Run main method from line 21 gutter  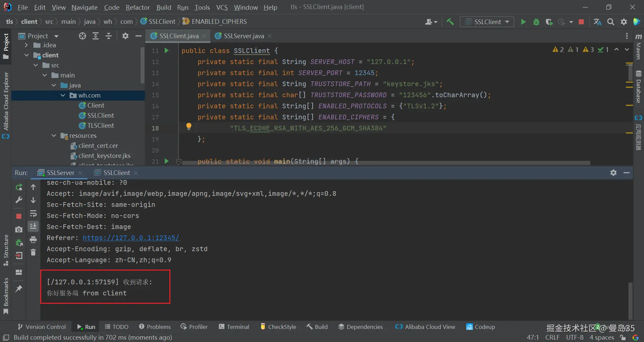[166, 161]
